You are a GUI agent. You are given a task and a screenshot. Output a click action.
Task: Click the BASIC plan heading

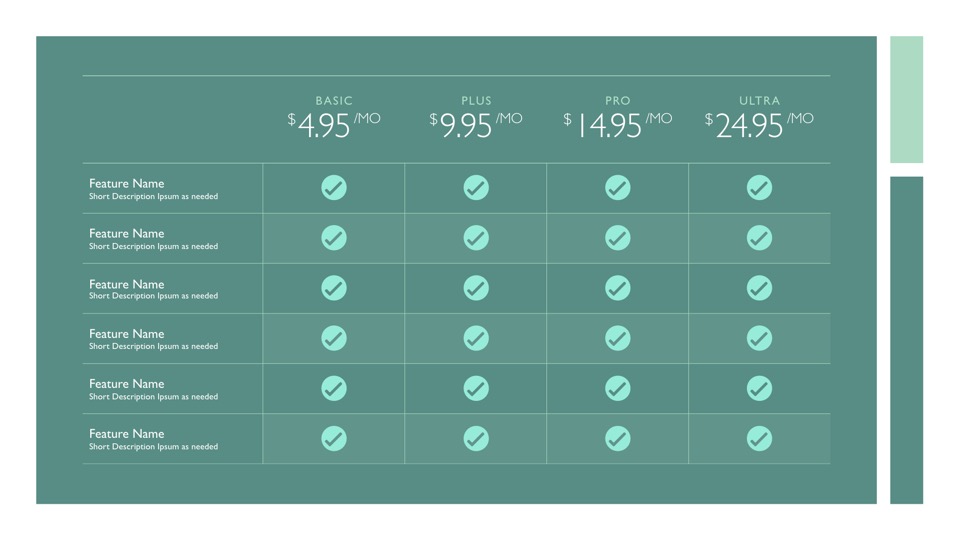(x=334, y=101)
